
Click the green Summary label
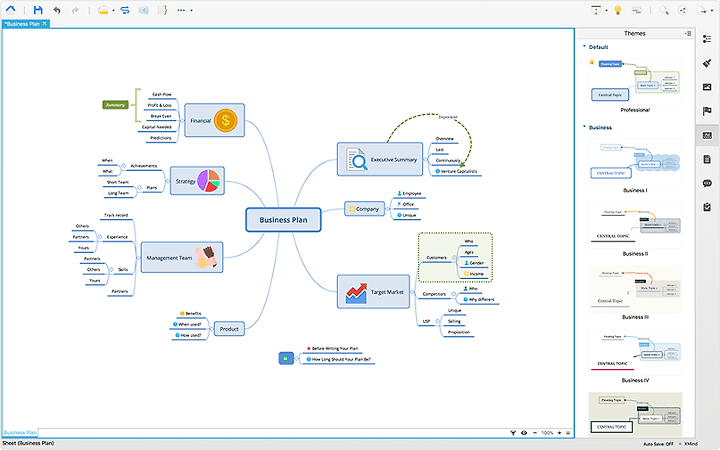[115, 105]
